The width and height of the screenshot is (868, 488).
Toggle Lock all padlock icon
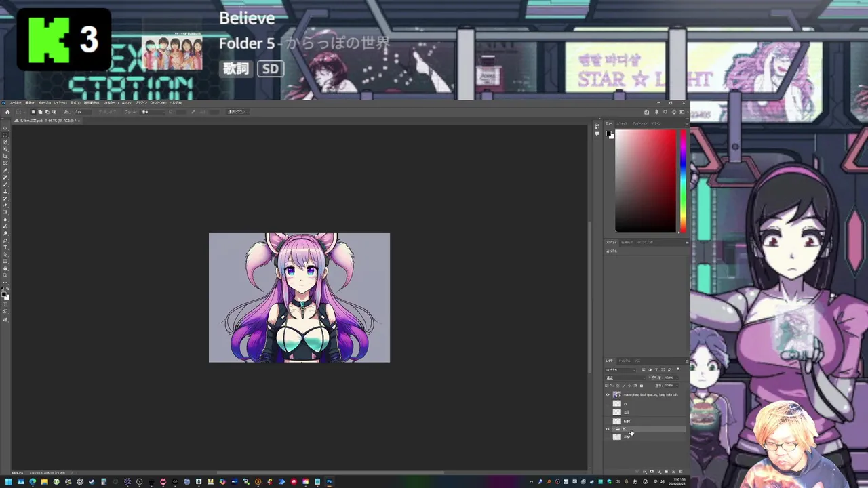click(642, 386)
